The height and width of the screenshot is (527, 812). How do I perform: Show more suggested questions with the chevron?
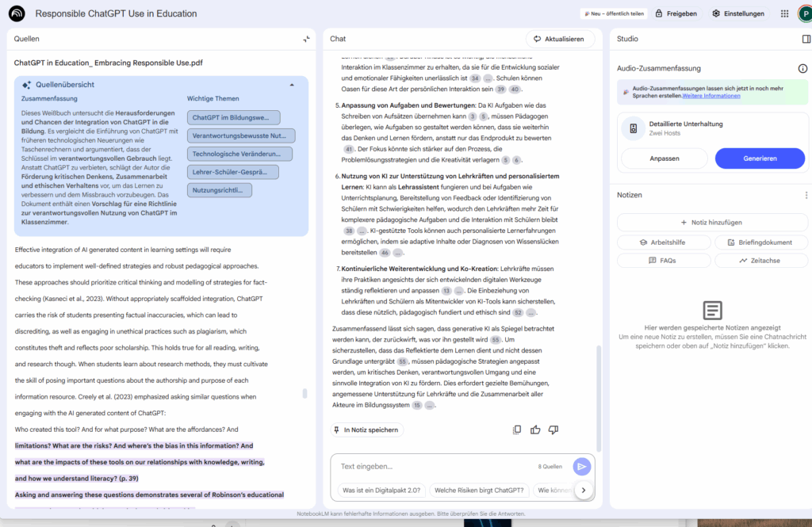tap(584, 491)
